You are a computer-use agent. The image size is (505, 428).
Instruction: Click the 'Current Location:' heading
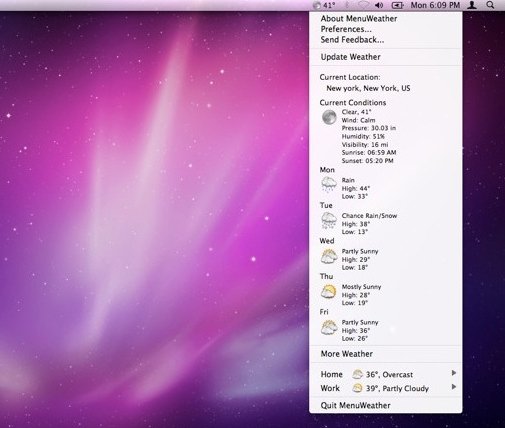350,77
